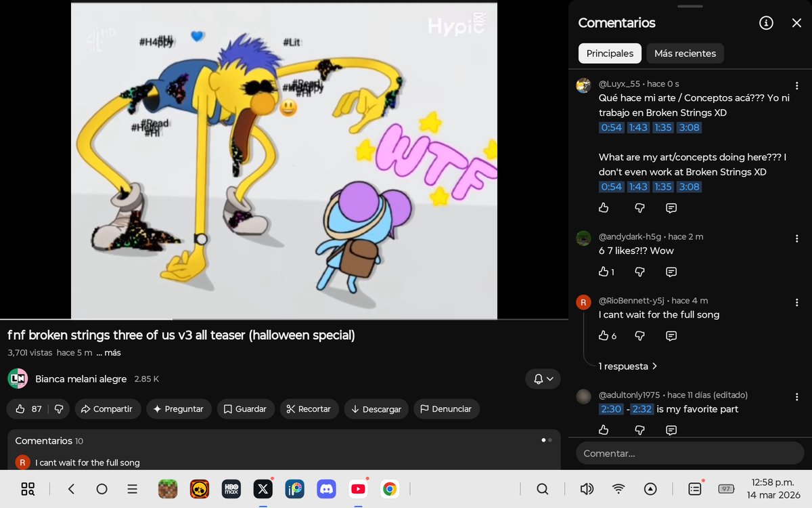This screenshot has width=812, height=508.
Task: Report video with Denunciar button
Action: (447, 409)
